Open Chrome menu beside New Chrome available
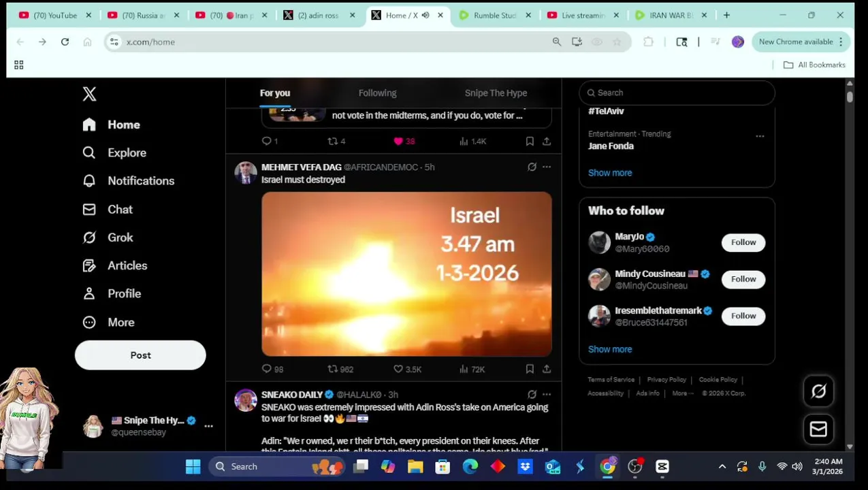Viewport: 868px width, 490px height. pos(841,42)
